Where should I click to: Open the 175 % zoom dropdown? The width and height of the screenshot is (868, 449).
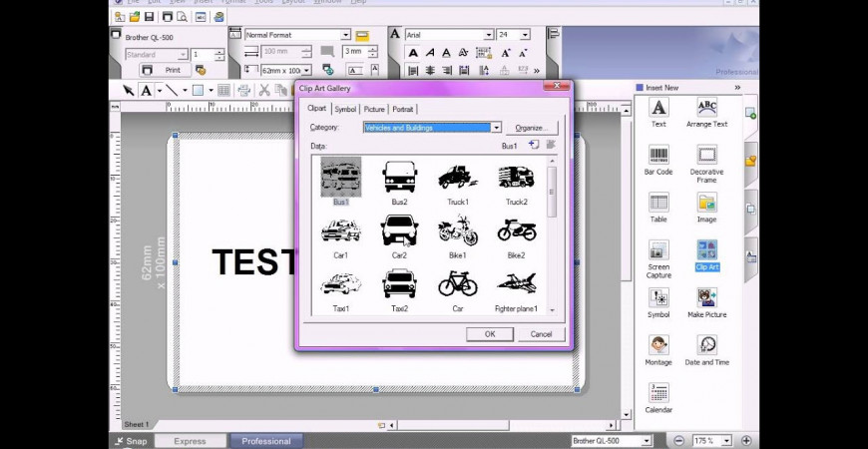coord(727,441)
